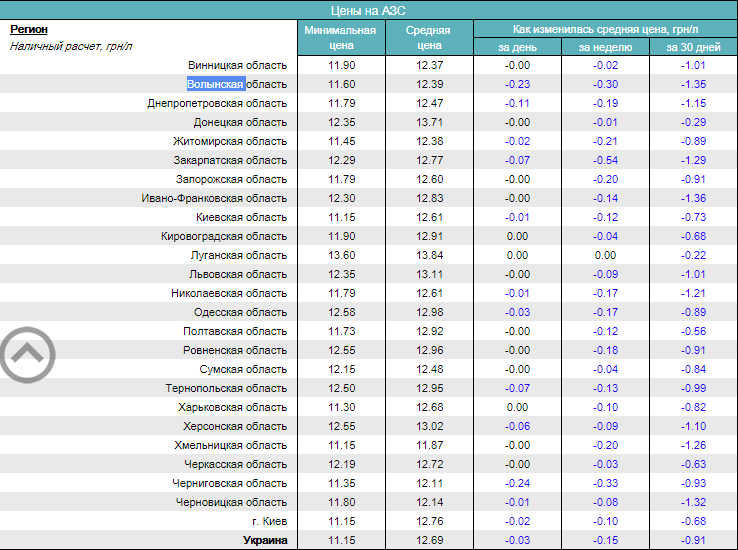Viewport: 738px width, 550px height.
Task: Open 'Харьковская область' region
Action: click(232, 407)
